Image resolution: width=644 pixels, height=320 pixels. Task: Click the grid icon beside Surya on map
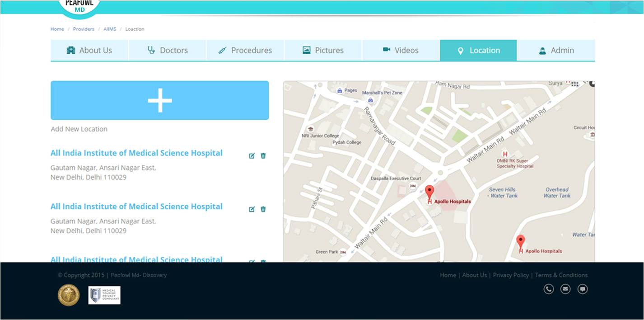pos(574,84)
